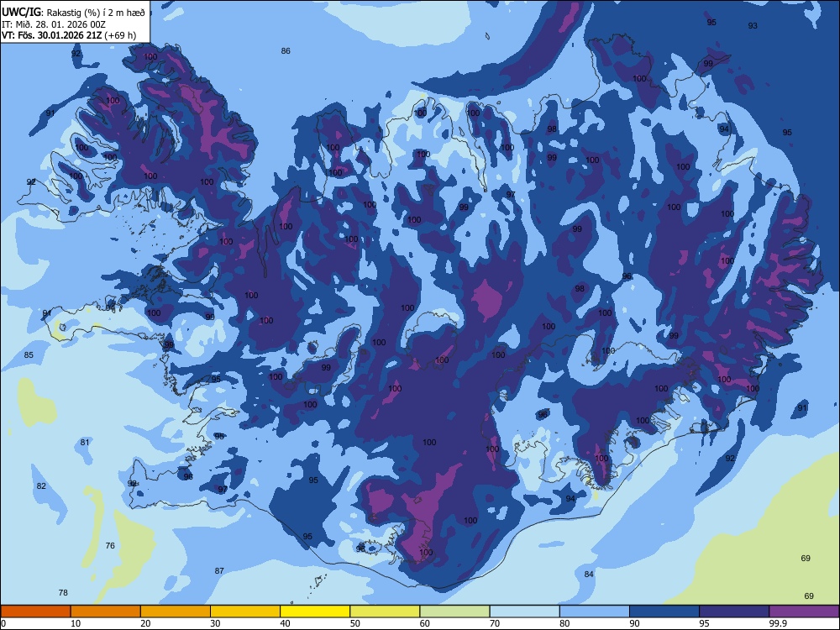
Task: Click the humidity value 85 on the map
Action: pos(29,354)
